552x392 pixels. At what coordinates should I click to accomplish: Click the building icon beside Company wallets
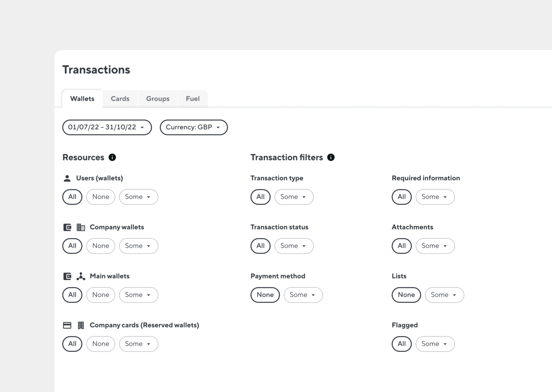click(81, 227)
